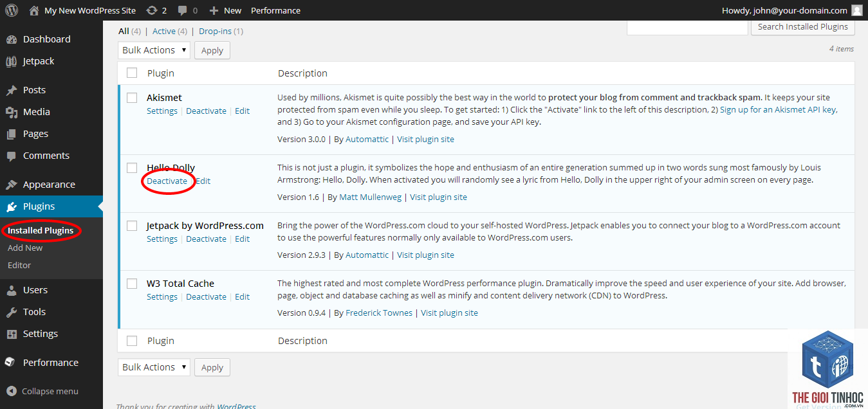Edit the W3 Total Cache plugin

point(242,296)
